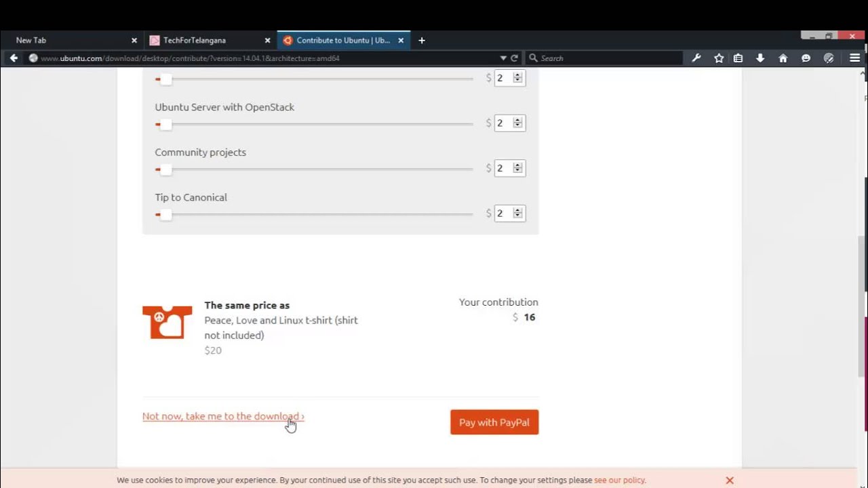Open a new tab with the plus button
Viewport: 868px width, 488px height.
[421, 41]
